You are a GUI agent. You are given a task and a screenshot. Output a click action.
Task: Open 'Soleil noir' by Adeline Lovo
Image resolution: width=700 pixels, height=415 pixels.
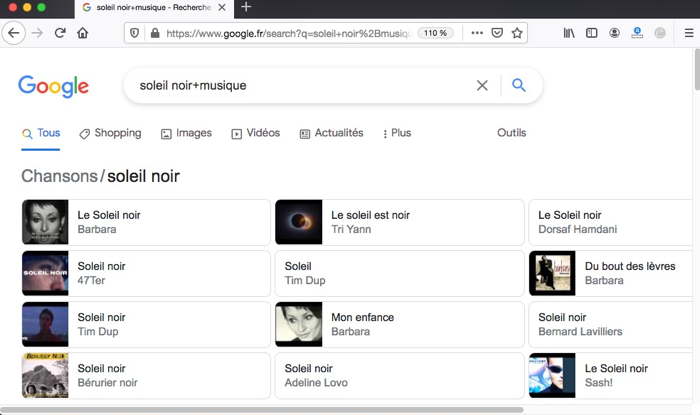[x=400, y=376]
